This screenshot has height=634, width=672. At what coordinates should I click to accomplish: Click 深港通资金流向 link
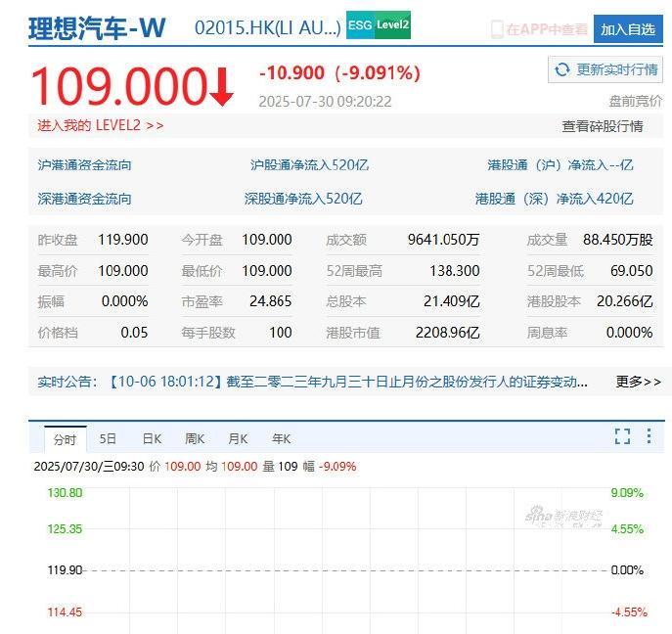[84, 199]
